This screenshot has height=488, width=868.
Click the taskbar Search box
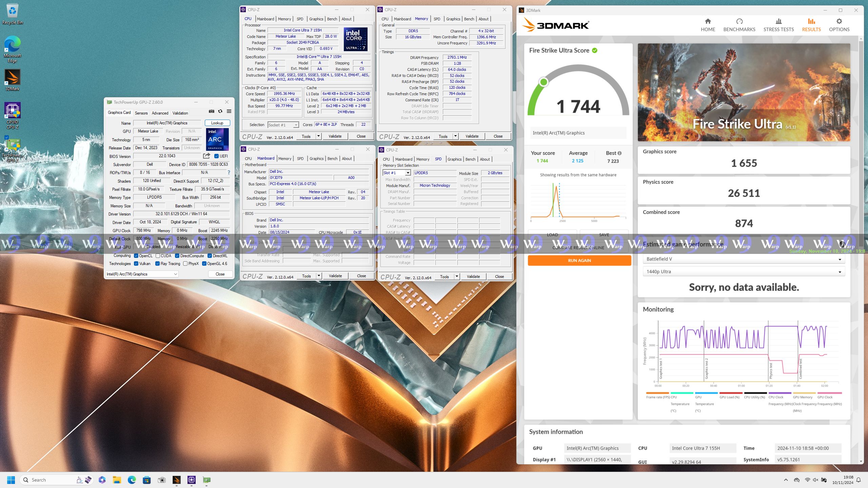56,480
